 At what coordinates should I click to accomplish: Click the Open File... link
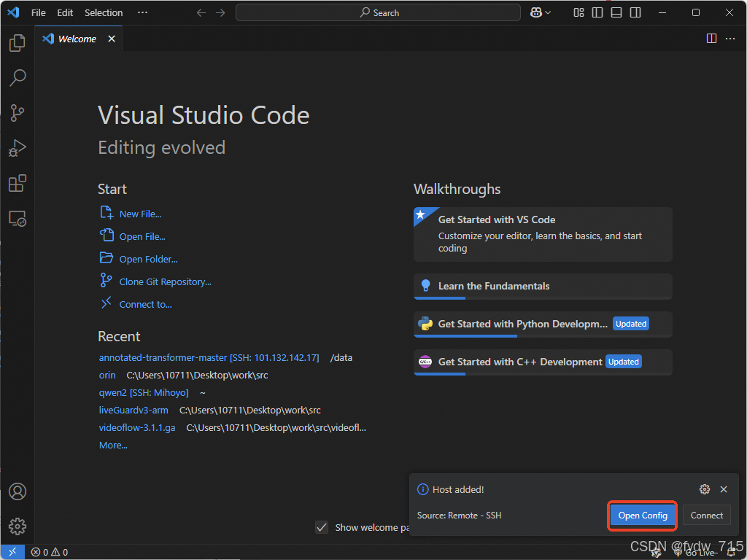coord(142,237)
